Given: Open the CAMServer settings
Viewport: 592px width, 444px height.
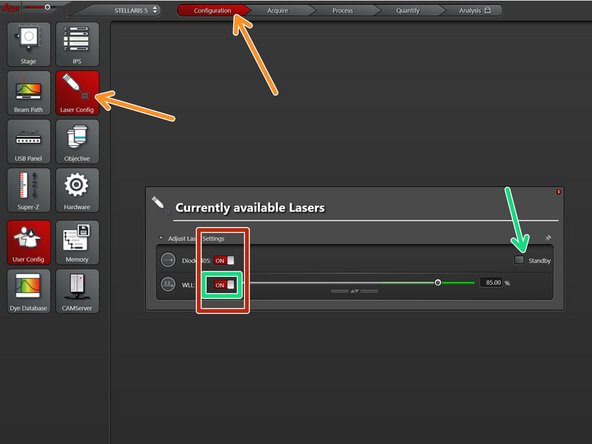Looking at the screenshot, I should pyautogui.click(x=77, y=291).
